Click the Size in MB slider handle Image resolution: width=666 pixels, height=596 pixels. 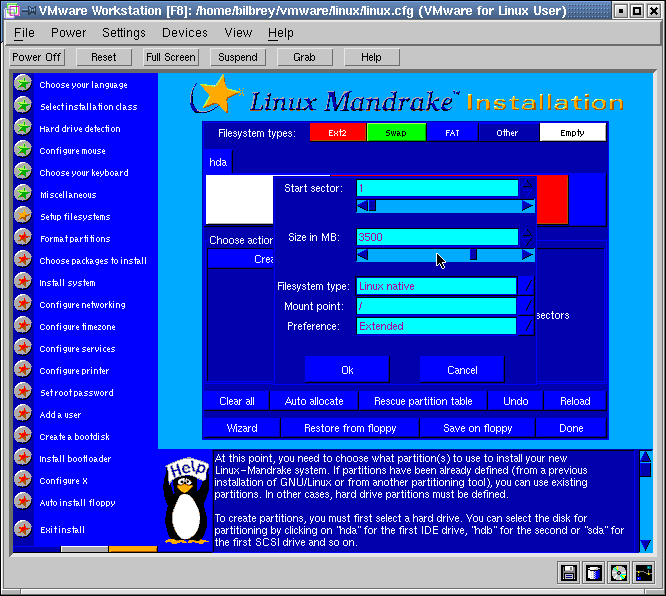coord(473,255)
